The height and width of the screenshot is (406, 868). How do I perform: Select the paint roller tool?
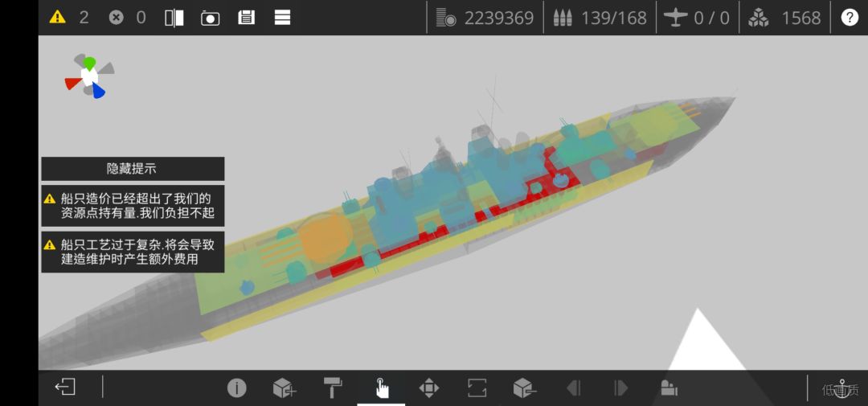333,388
